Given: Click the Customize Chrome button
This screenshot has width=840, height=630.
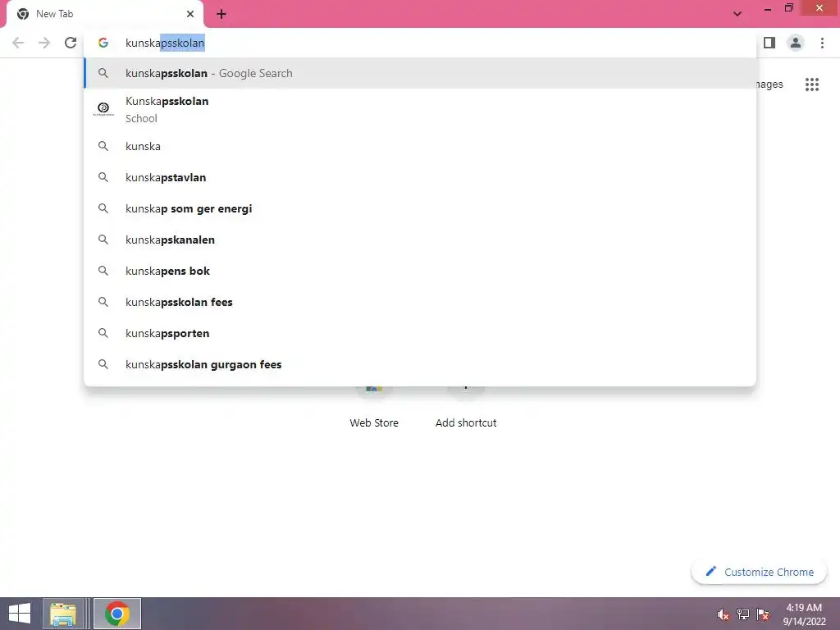Looking at the screenshot, I should (x=759, y=572).
